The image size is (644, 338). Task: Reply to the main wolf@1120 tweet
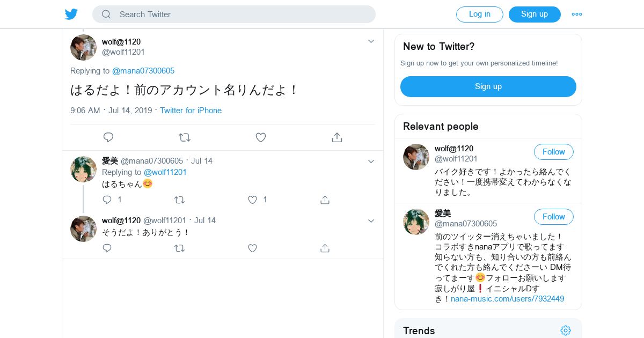(108, 137)
